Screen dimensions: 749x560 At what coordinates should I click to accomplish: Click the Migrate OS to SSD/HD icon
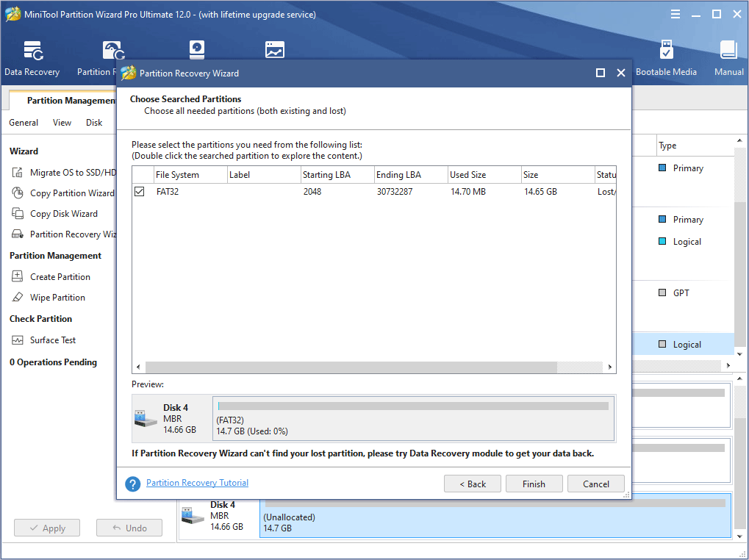coord(17,173)
